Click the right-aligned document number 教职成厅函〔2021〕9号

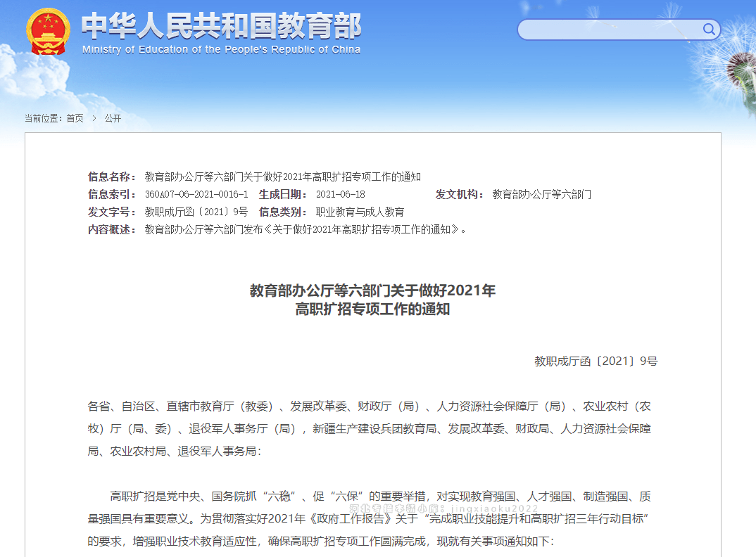(x=596, y=361)
